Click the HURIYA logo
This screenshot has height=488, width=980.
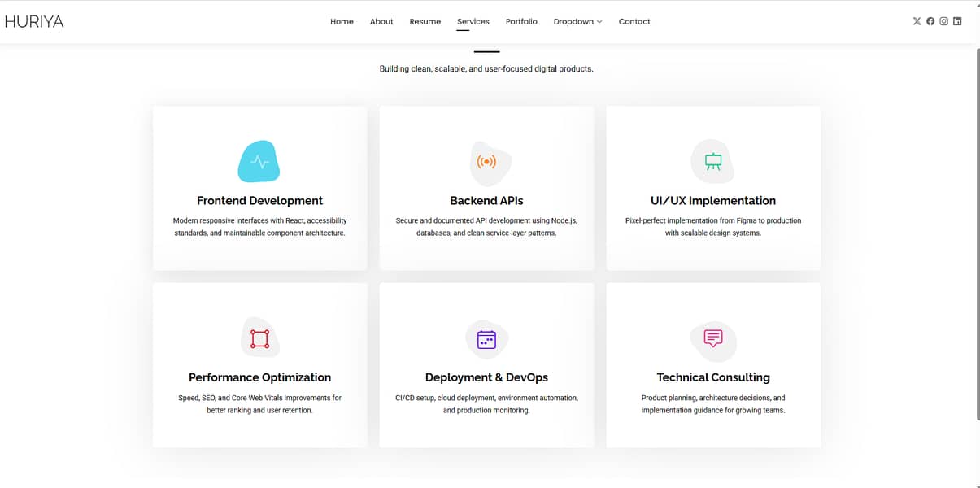35,21
